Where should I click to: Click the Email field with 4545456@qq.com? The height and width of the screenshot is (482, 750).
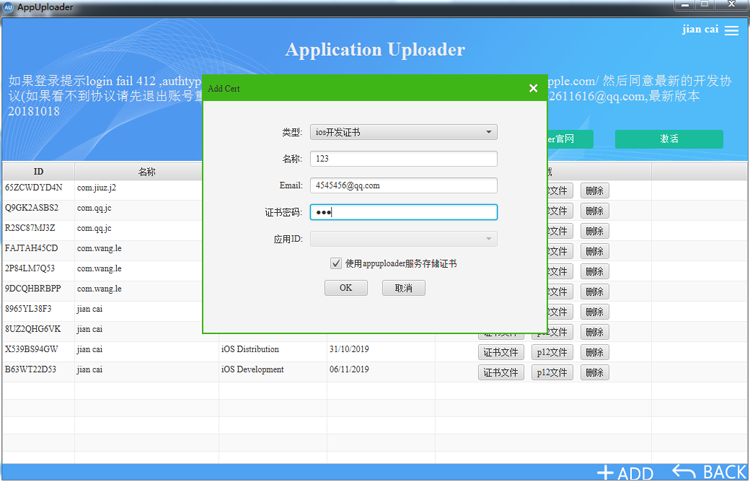(404, 186)
